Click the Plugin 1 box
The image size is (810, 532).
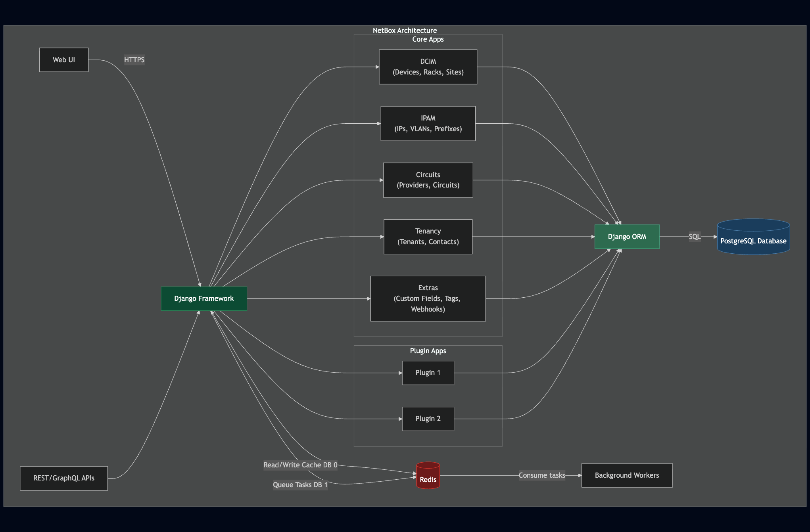(x=428, y=373)
